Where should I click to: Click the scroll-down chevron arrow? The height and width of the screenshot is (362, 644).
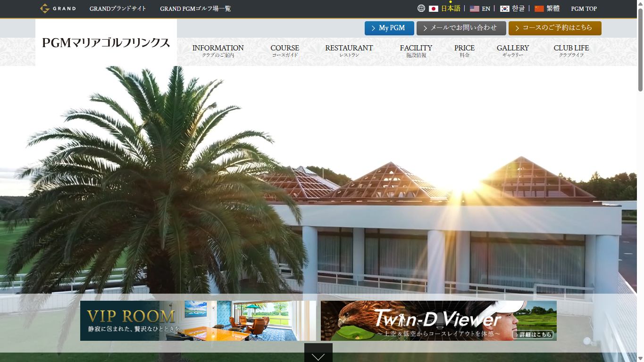coord(318,356)
